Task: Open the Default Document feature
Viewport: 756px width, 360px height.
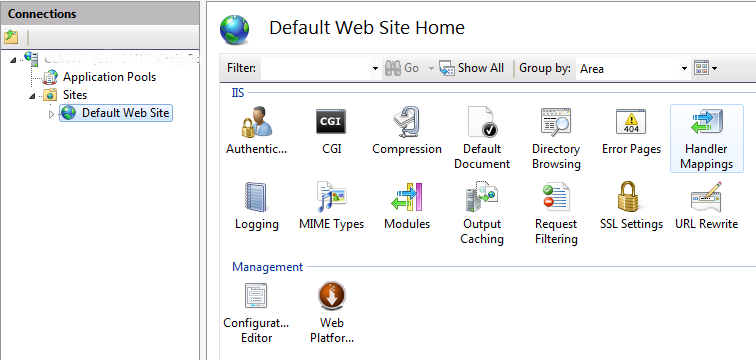Action: tap(482, 138)
